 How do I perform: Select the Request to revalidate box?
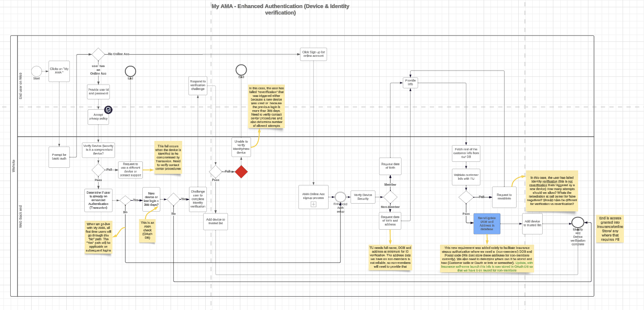coord(505,197)
